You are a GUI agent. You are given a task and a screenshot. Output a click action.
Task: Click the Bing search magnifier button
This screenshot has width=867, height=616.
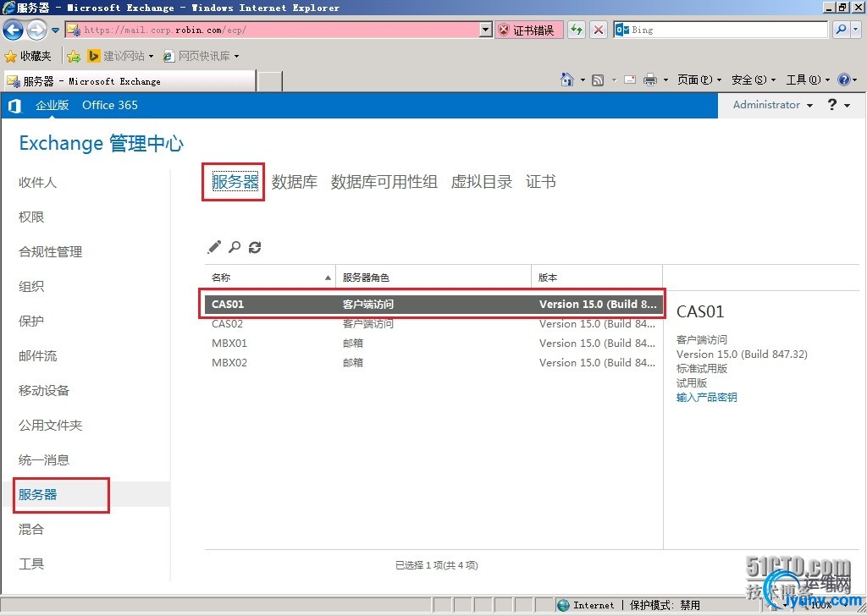pyautogui.click(x=841, y=30)
